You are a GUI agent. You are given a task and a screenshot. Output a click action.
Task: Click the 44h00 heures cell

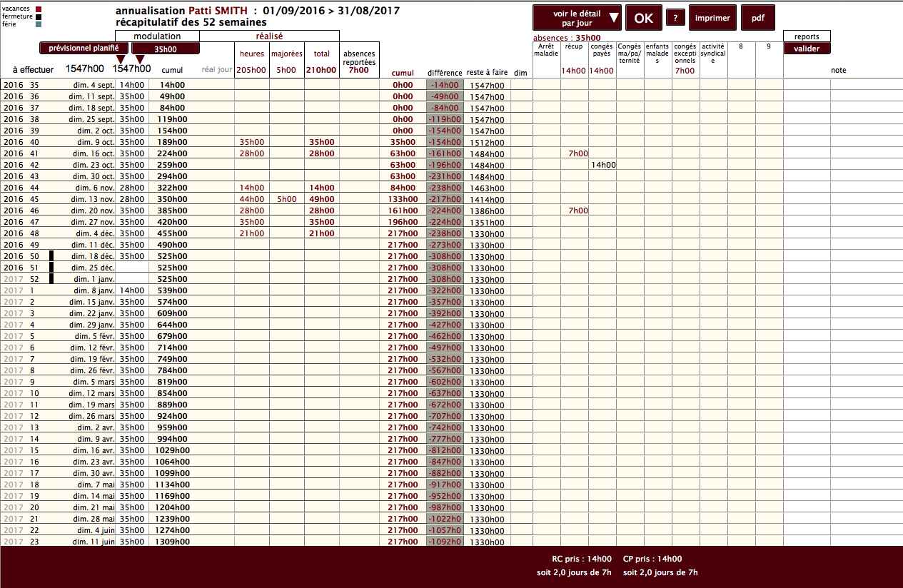(252, 199)
